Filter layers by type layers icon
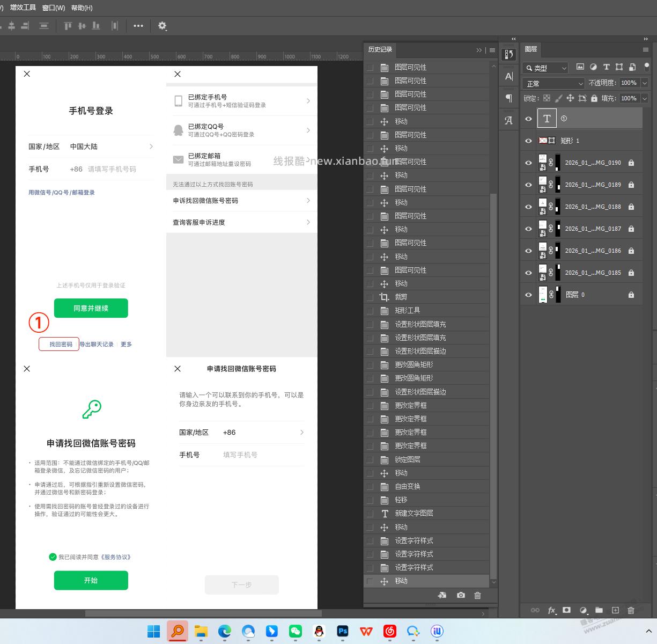This screenshot has width=657, height=644. [606, 67]
